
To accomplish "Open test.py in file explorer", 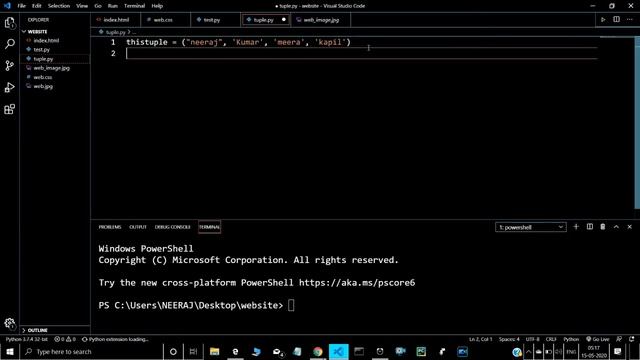I will pyautogui.click(x=42, y=49).
